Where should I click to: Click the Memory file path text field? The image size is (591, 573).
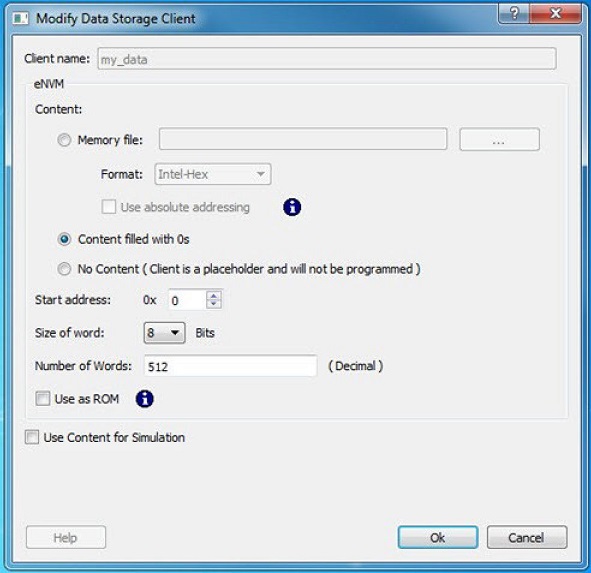[303, 139]
